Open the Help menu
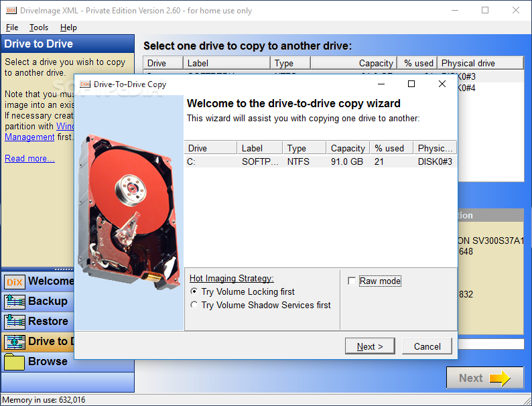 coord(68,27)
